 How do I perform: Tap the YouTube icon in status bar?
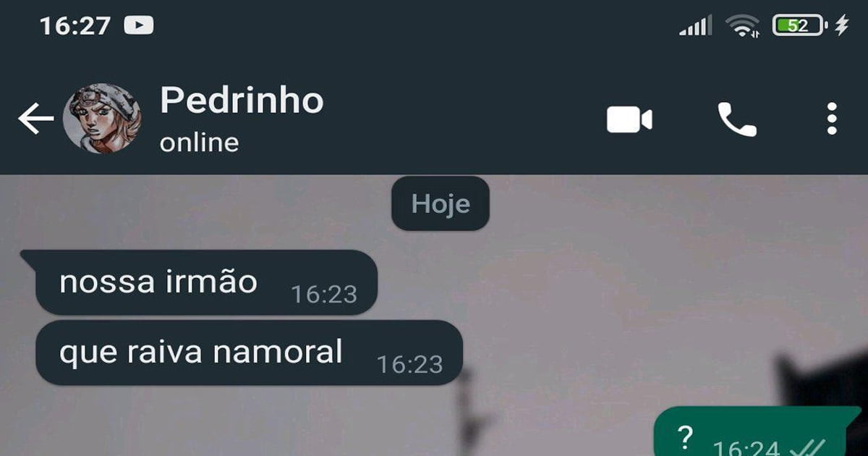tap(139, 26)
